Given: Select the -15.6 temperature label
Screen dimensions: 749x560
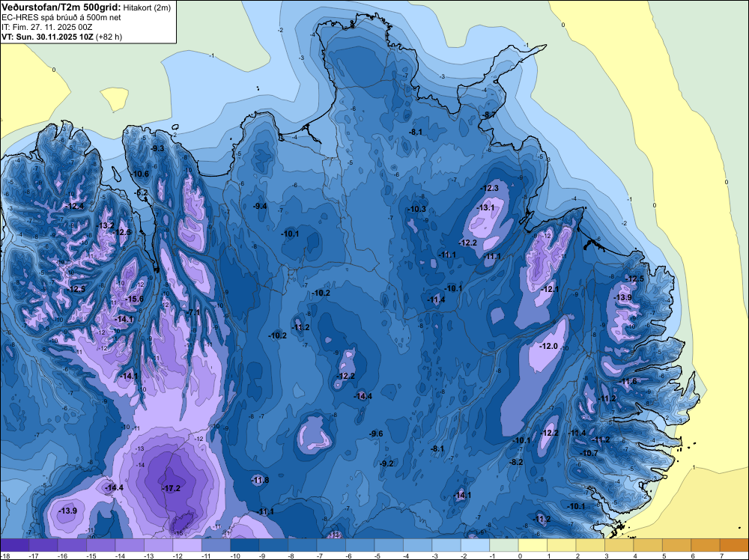Looking at the screenshot, I should pos(134,299).
